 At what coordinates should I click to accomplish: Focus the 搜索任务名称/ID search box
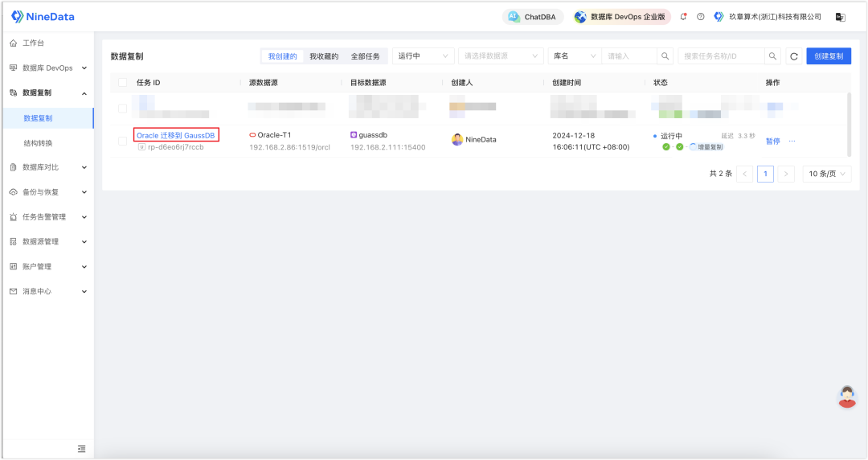721,56
